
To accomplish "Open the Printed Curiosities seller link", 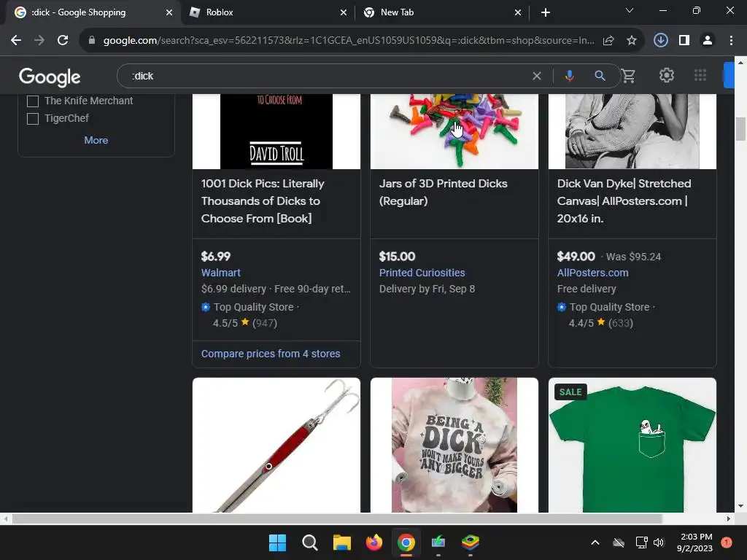I will [x=422, y=273].
